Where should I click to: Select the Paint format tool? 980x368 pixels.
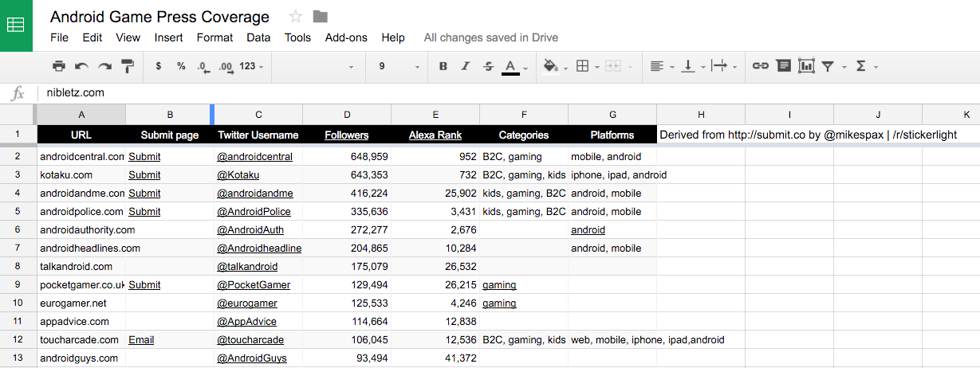tap(128, 66)
